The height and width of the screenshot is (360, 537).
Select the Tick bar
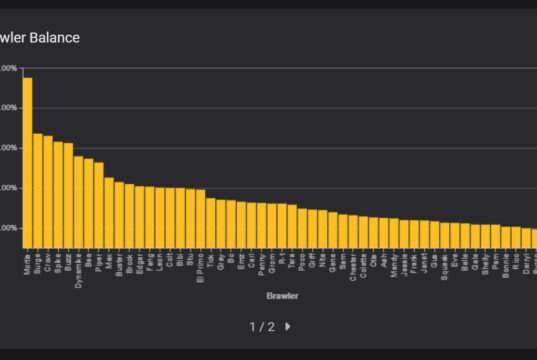click(x=211, y=223)
